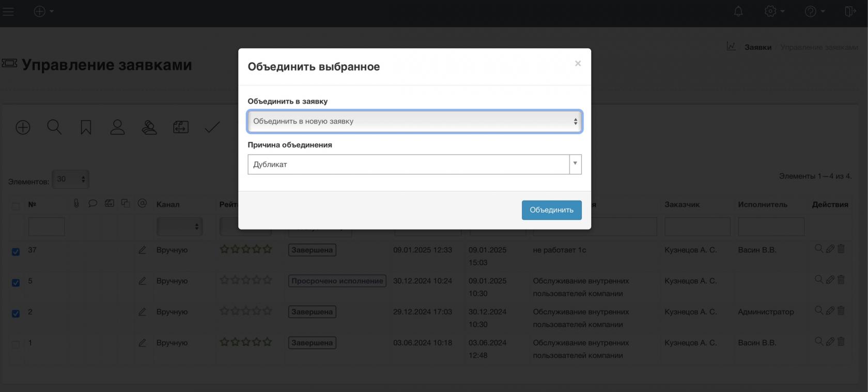
Task: Click the search magnifier toolbar icon
Action: tap(54, 127)
